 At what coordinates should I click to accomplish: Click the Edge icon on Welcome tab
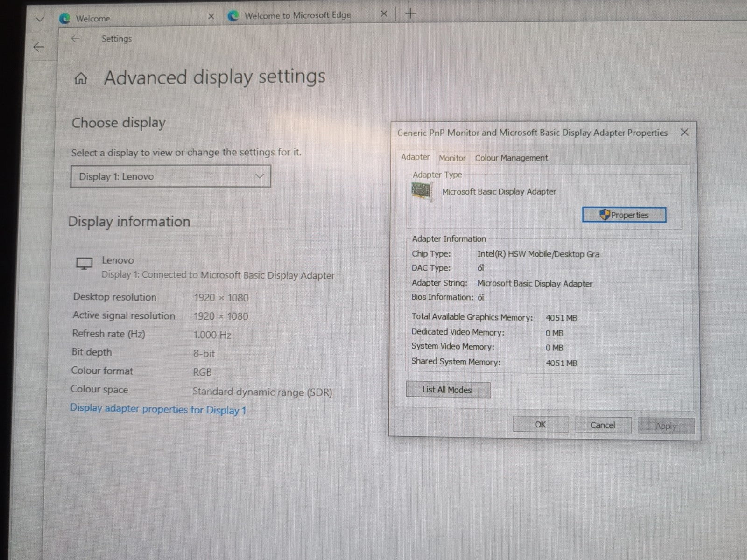point(65,18)
